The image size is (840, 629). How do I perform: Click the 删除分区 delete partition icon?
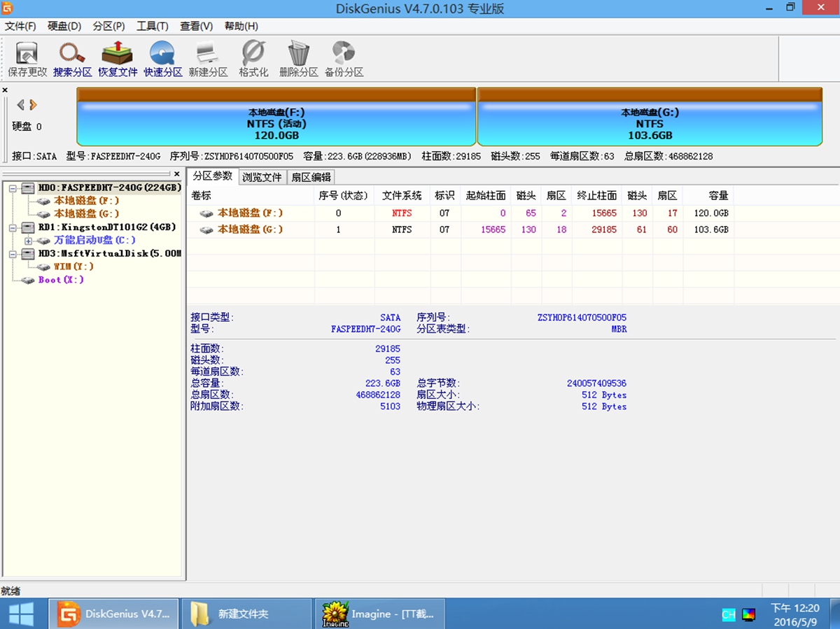[x=298, y=57]
